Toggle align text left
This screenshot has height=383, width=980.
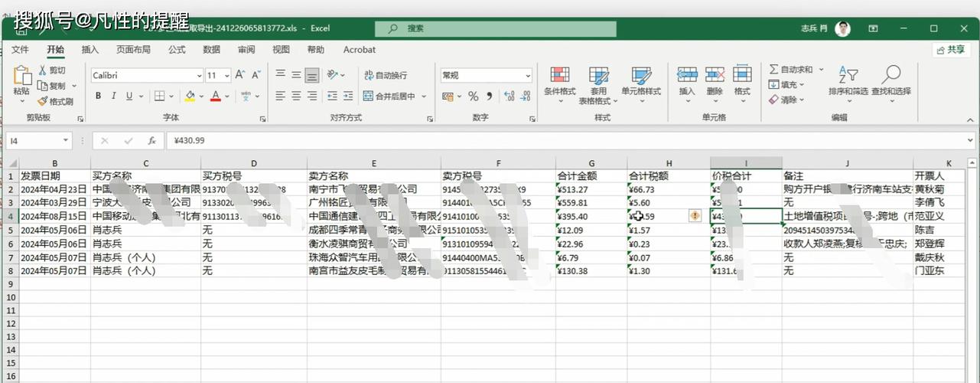pos(280,97)
